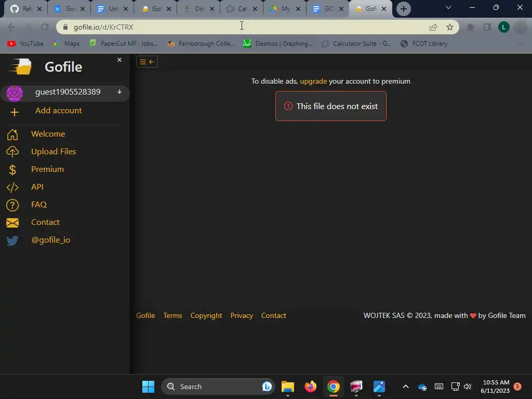Open the Farnborough College bookmark

coord(201,44)
